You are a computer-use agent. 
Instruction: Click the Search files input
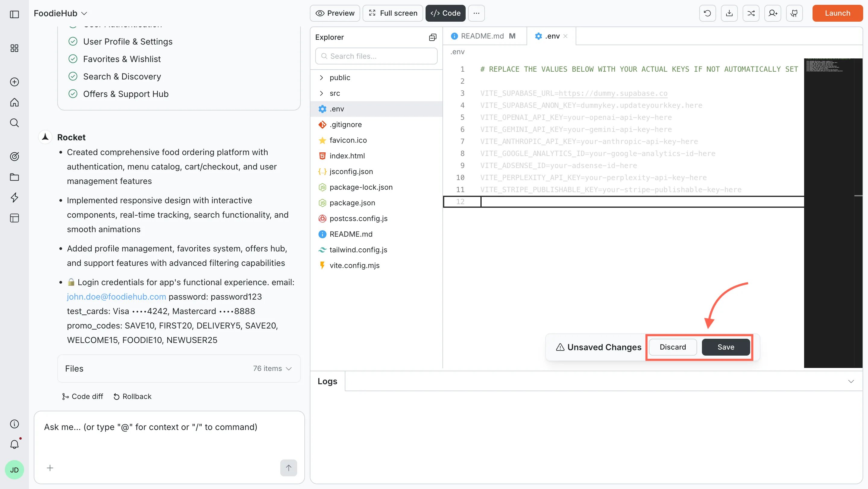[376, 56]
